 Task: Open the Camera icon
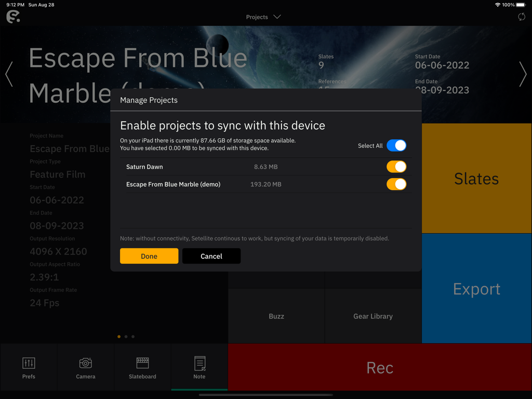(x=86, y=363)
